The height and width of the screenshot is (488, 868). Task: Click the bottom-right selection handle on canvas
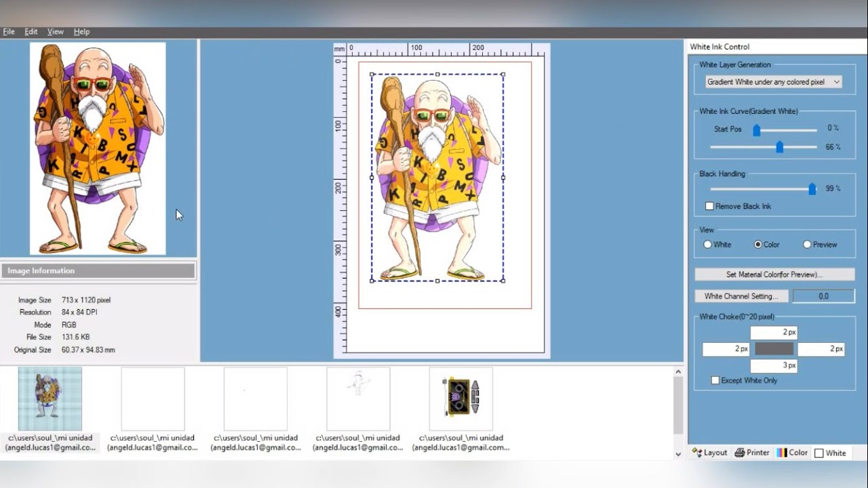(x=503, y=281)
